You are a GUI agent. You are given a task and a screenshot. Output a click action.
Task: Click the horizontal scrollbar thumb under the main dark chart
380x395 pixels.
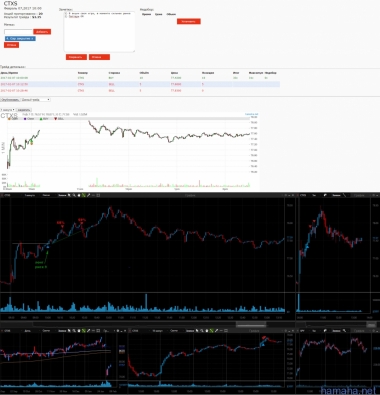point(251,324)
